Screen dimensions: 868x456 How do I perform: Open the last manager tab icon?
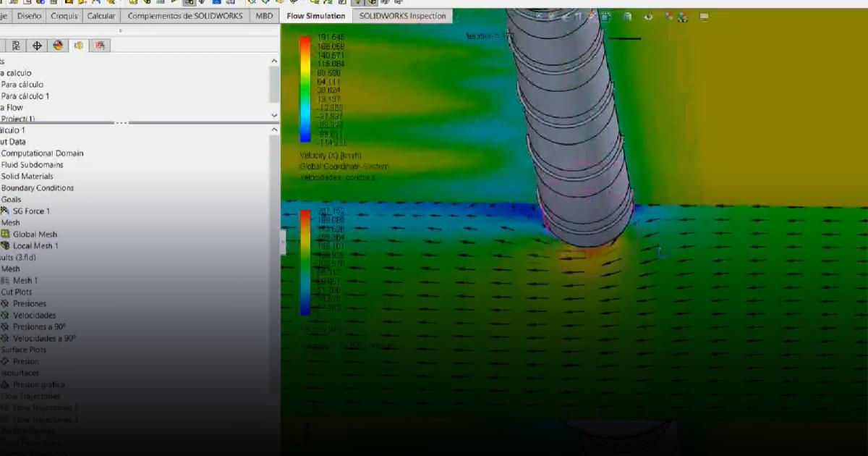101,46
